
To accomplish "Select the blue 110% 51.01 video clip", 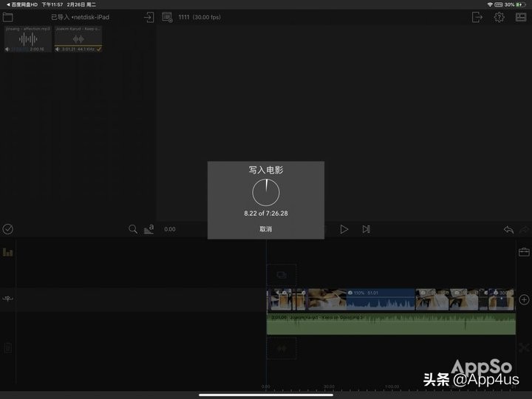I will tap(361, 299).
